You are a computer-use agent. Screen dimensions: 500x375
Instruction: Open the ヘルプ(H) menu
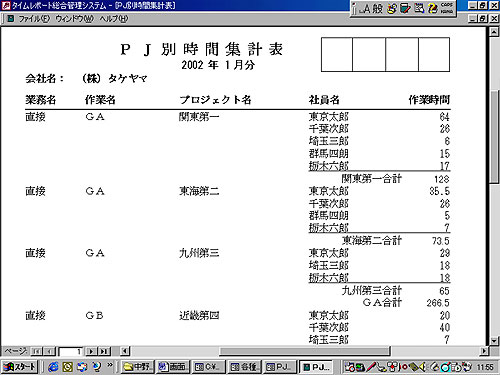pos(114,19)
